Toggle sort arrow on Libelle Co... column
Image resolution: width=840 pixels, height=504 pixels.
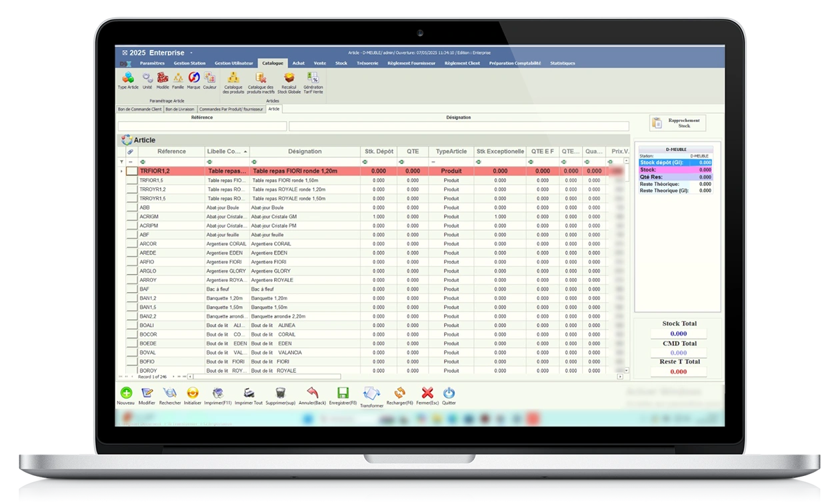click(x=245, y=152)
